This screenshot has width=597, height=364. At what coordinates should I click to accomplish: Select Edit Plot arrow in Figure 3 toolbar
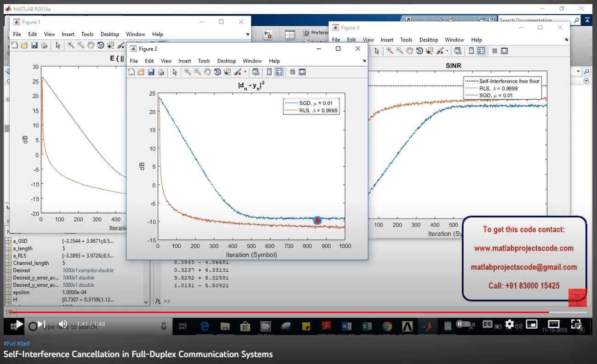[x=377, y=51]
